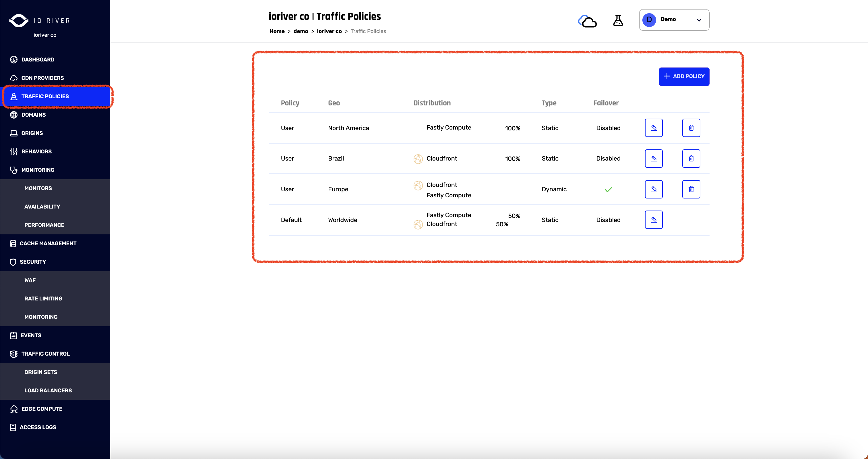The width and height of the screenshot is (868, 459).
Task: Open Edge Compute
Action: point(42,409)
